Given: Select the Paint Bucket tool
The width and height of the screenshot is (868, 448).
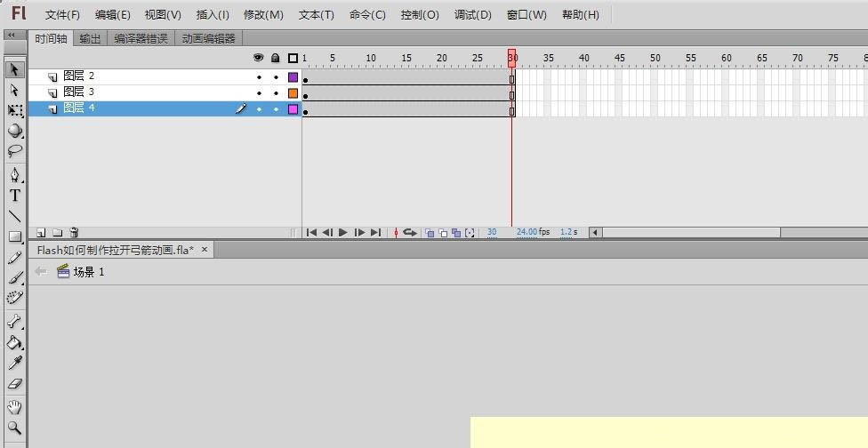Looking at the screenshot, I should pyautogui.click(x=14, y=342).
